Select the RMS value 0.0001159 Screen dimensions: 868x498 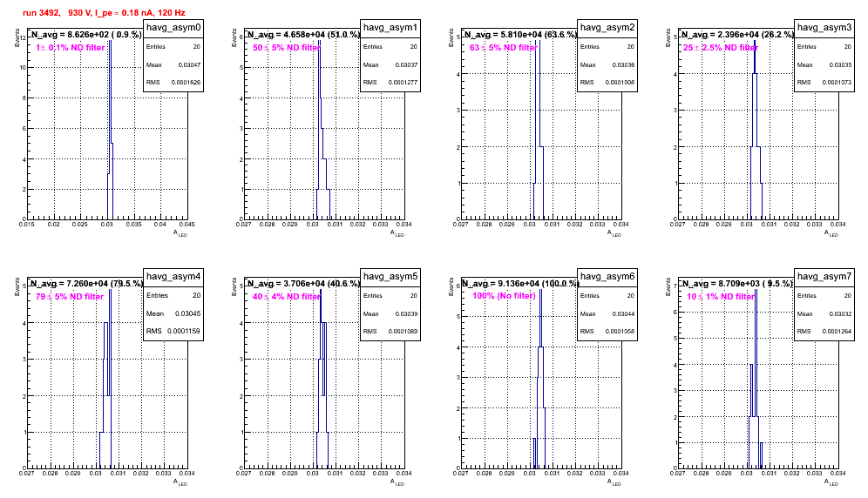[185, 332]
